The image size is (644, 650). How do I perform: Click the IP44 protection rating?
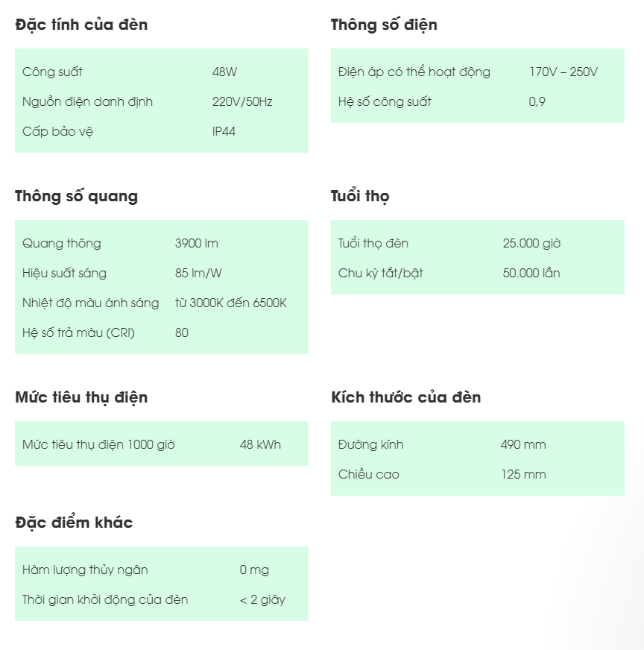coord(224,131)
